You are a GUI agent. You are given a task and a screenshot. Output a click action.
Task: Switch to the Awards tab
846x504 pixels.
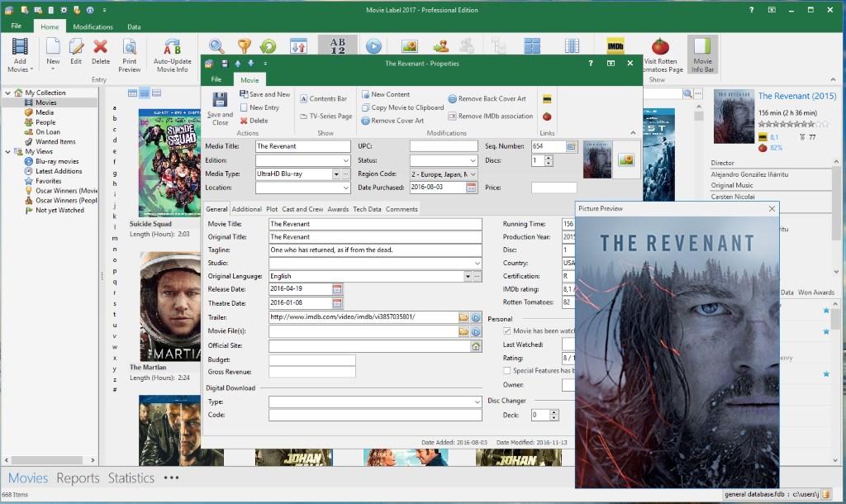point(338,209)
